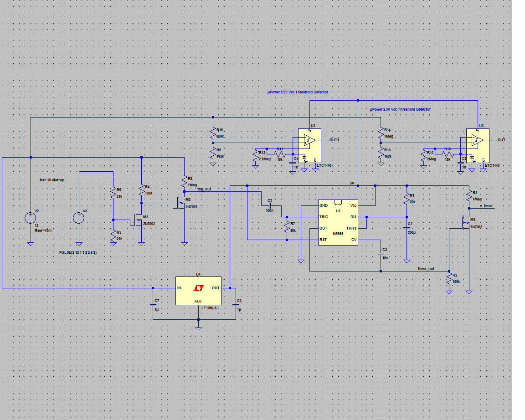Image resolution: width=525 pixels, height=420 pixels.
Task: Click the THRS pin label on NE555
Action: (351, 228)
